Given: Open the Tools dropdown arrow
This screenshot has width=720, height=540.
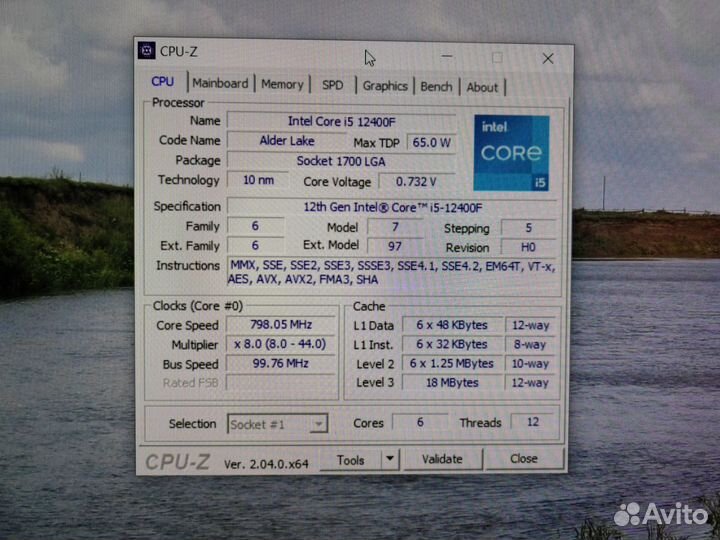Looking at the screenshot, I should [390, 459].
